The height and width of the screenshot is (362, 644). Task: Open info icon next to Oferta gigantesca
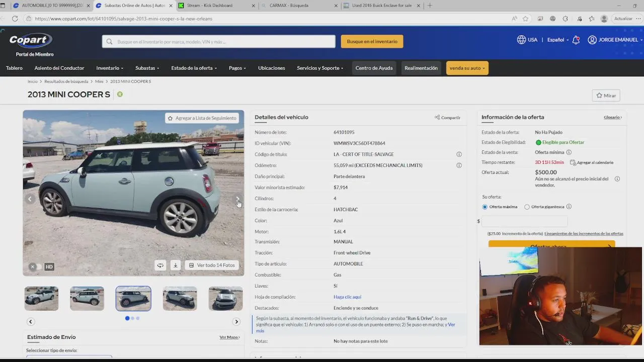point(569,207)
